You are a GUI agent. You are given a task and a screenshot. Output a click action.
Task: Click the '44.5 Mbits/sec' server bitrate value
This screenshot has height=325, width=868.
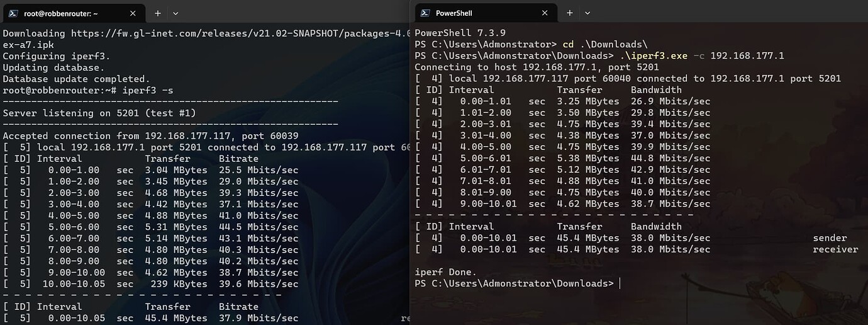click(259, 227)
